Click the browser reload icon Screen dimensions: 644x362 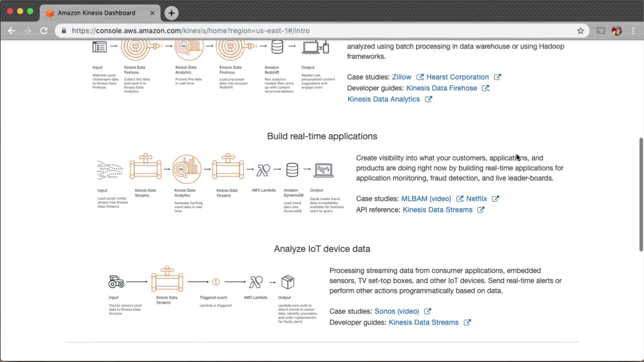(44, 31)
